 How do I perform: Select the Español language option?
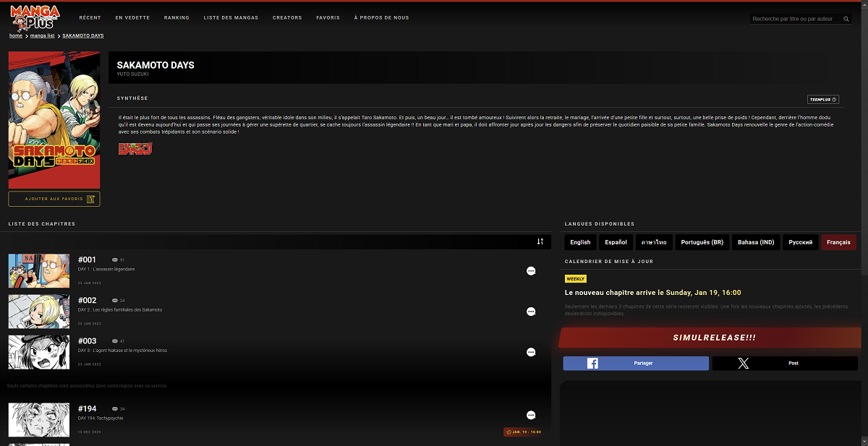[616, 242]
